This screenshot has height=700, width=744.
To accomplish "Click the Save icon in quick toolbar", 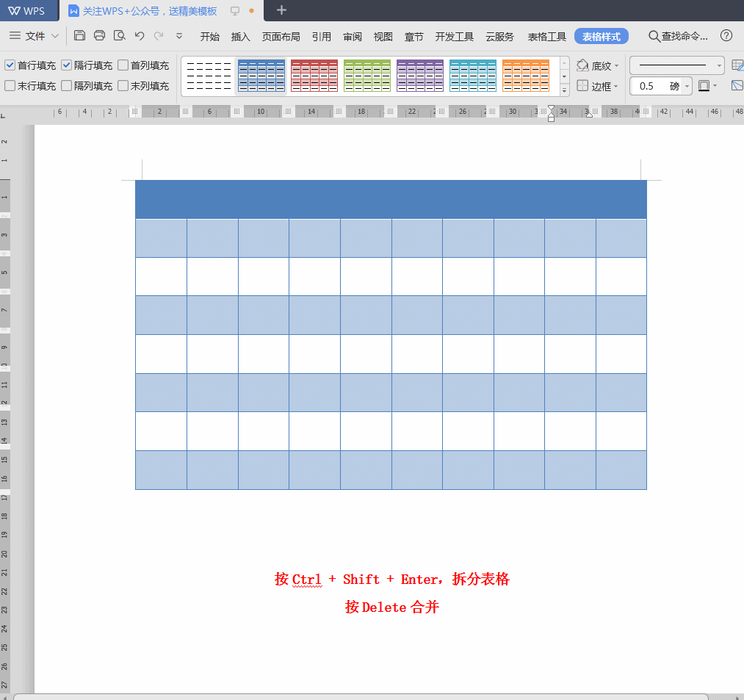I will coord(79,36).
